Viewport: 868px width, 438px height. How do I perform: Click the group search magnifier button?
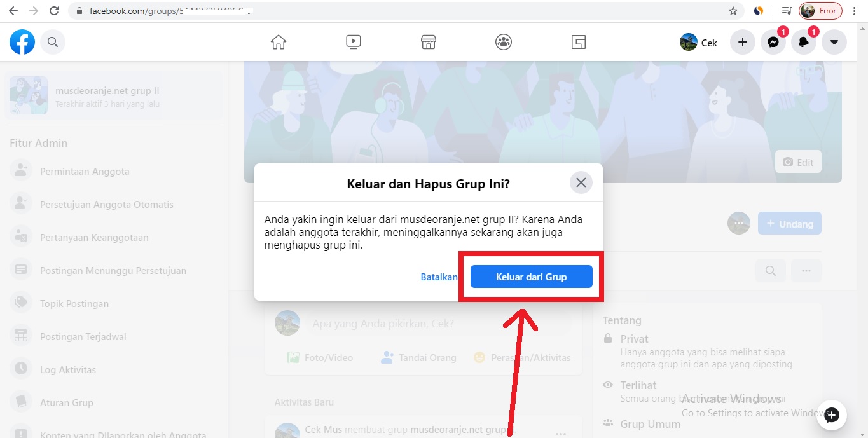[771, 271]
